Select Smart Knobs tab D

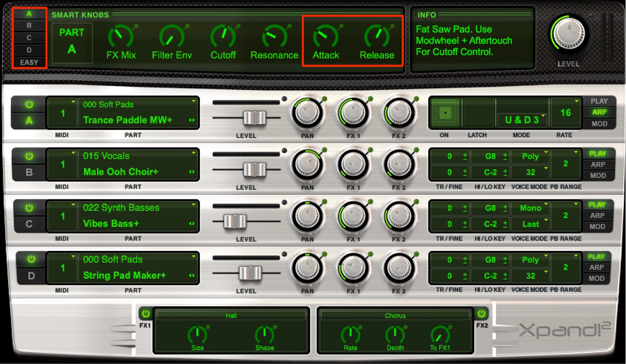[x=29, y=50]
